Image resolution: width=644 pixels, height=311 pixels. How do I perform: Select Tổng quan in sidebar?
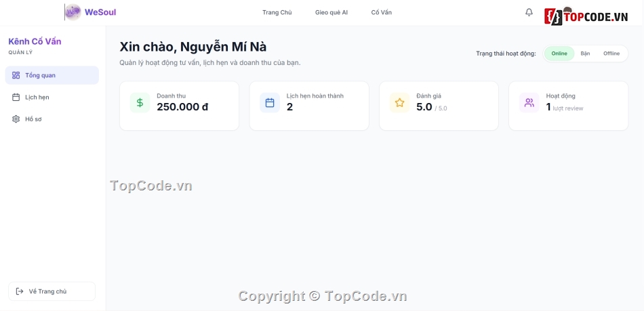click(x=52, y=75)
